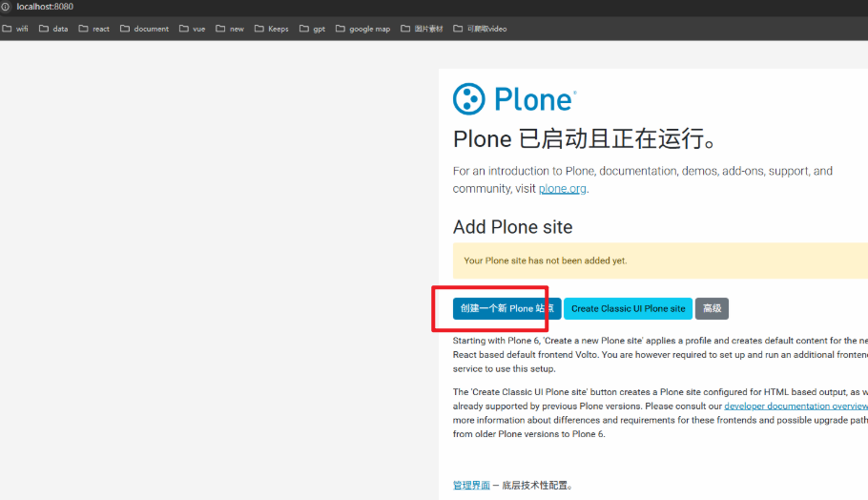Click the Plone logo
Viewport: 868px width, 500px height.
pyautogui.click(x=514, y=99)
